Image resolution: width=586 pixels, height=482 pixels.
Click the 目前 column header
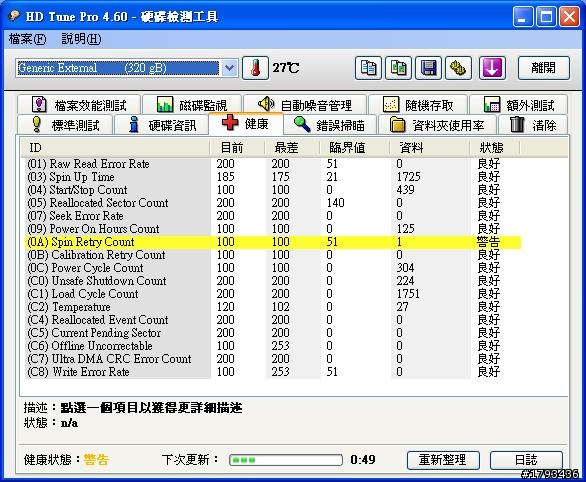click(x=237, y=148)
